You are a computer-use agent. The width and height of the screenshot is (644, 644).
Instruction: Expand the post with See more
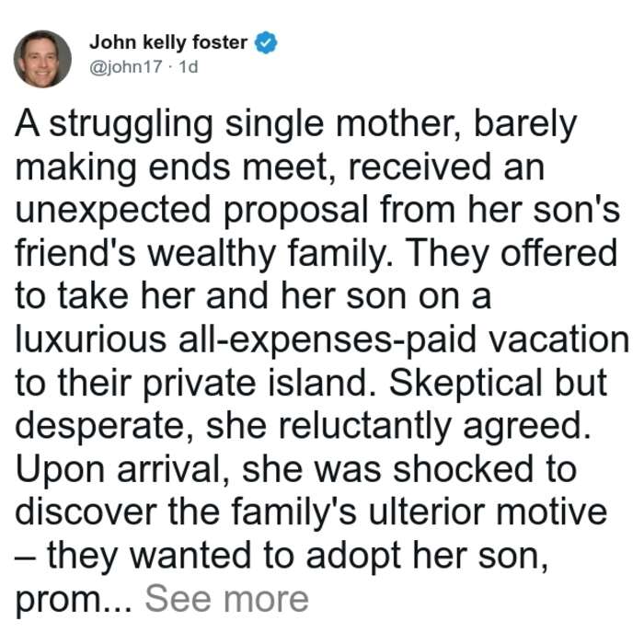(x=226, y=599)
